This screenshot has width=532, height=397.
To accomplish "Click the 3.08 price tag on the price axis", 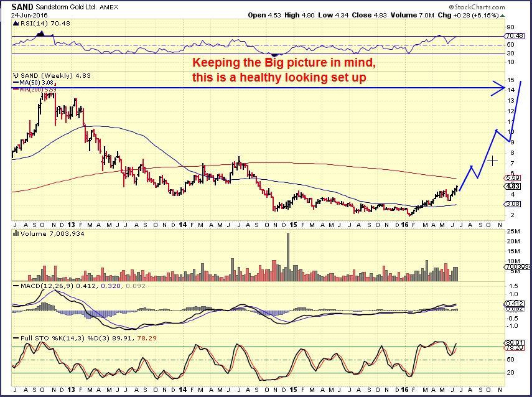I will click(x=512, y=204).
